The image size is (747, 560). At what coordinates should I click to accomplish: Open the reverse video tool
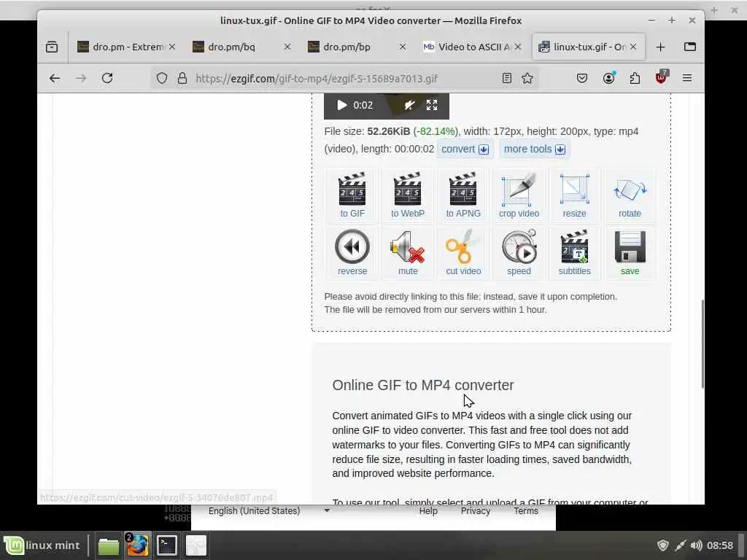[x=352, y=252]
